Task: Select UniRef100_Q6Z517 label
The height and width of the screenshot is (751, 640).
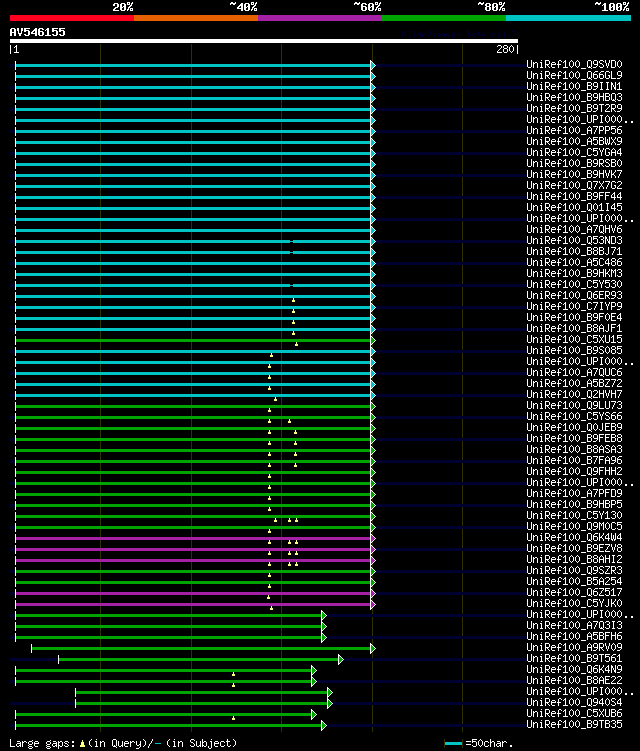Action: click(574, 593)
